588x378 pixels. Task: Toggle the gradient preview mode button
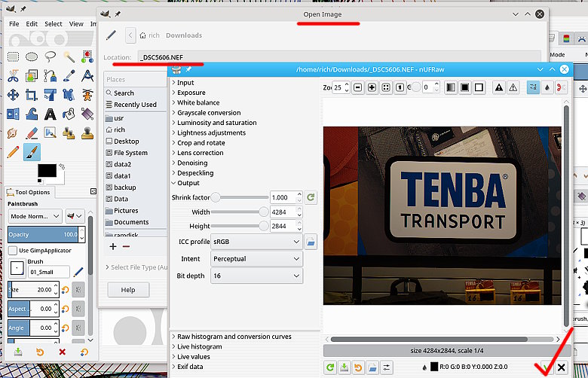pos(451,87)
